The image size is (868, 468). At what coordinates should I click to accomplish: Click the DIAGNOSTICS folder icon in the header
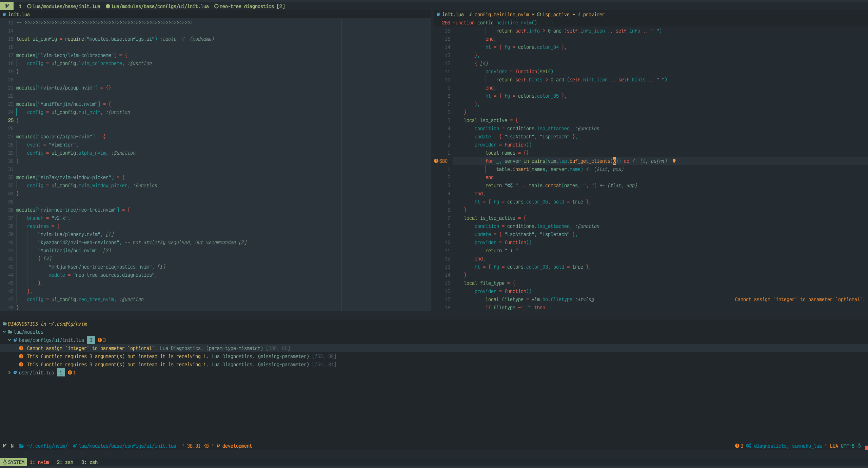click(x=4, y=324)
